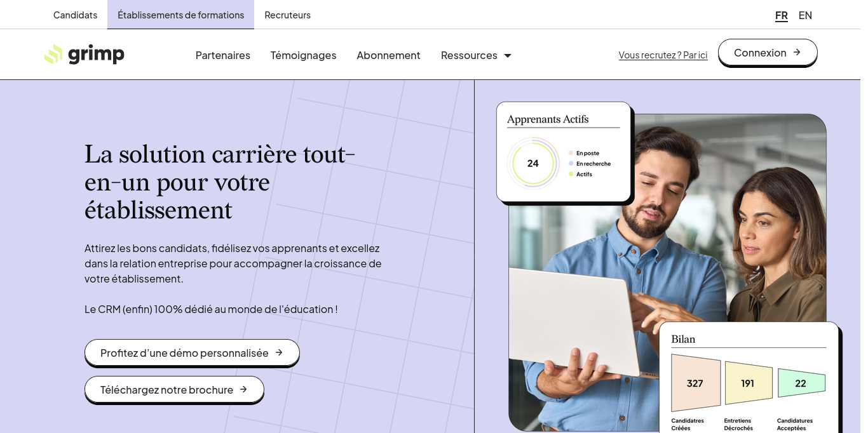Navigate to Témoignages

click(303, 55)
